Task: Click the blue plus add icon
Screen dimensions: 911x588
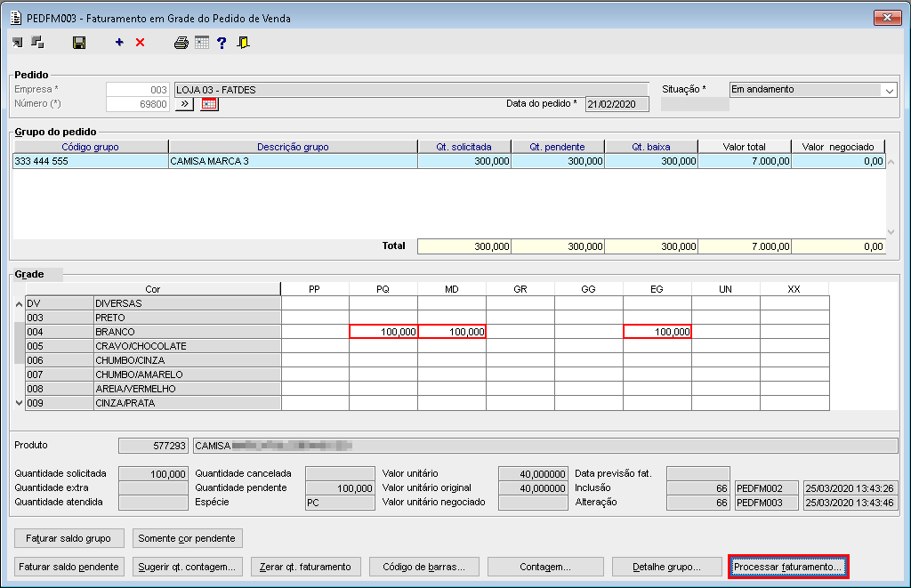Action: coord(119,43)
